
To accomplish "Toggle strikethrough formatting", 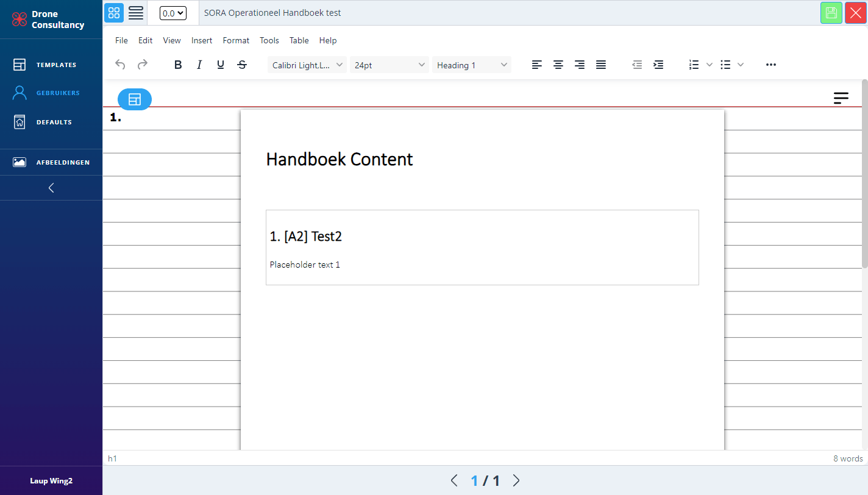I will pyautogui.click(x=242, y=64).
